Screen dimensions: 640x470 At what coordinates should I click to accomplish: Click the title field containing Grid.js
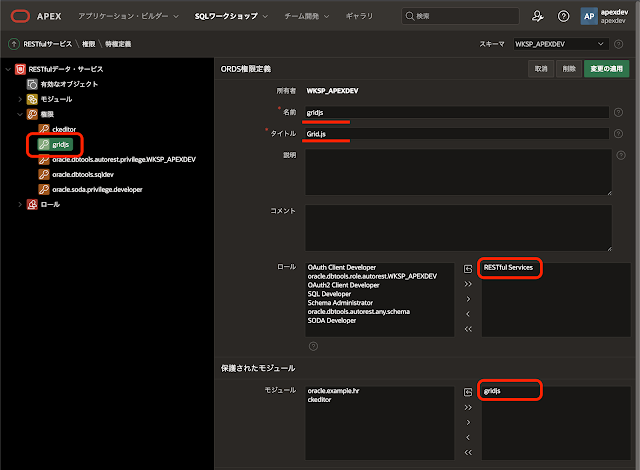[x=457, y=134]
